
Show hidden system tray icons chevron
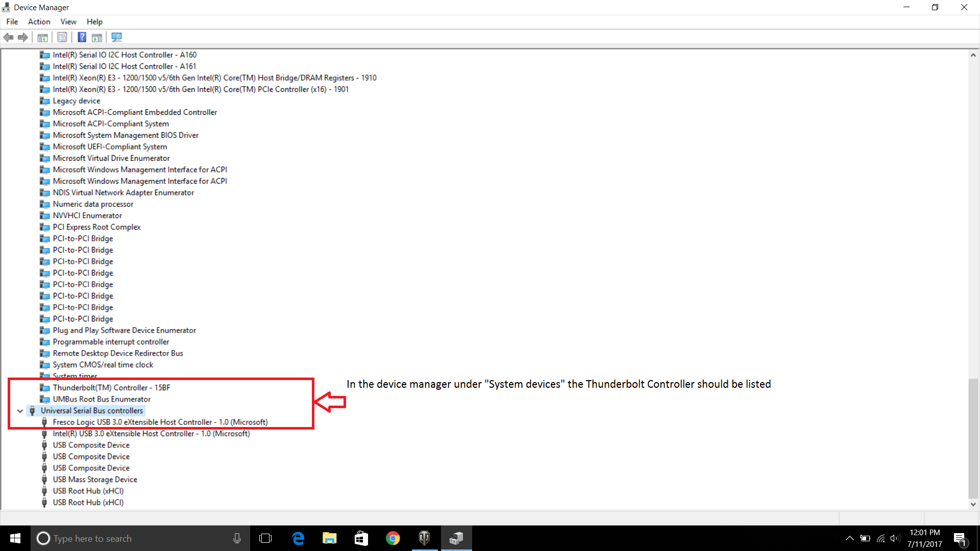click(849, 538)
